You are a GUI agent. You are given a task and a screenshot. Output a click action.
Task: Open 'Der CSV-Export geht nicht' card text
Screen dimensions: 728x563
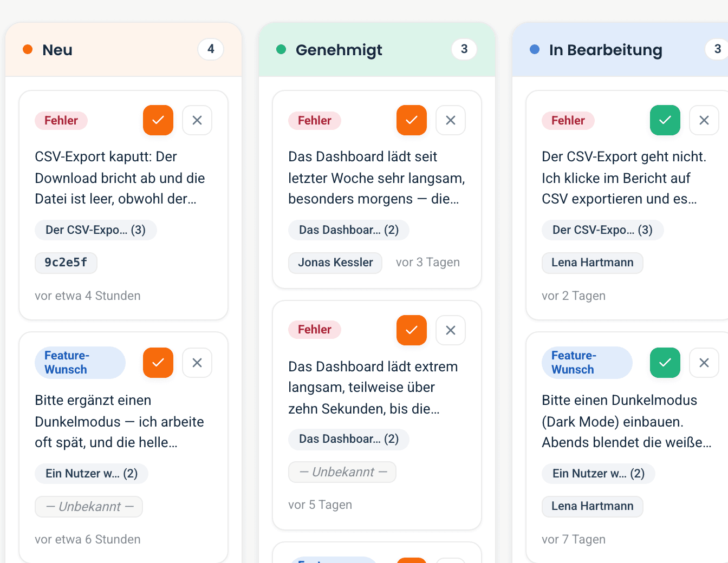624,178
